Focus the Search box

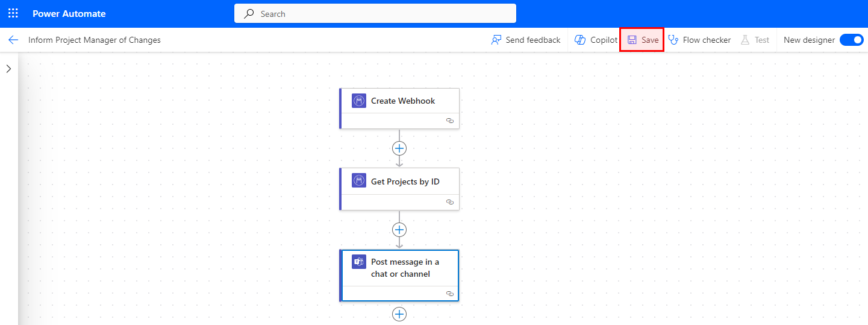(375, 13)
